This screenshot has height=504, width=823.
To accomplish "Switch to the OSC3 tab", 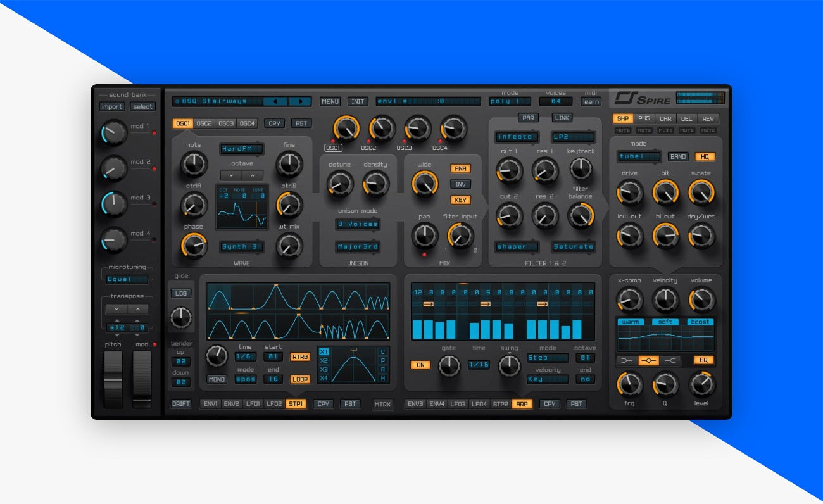I will coord(225,123).
